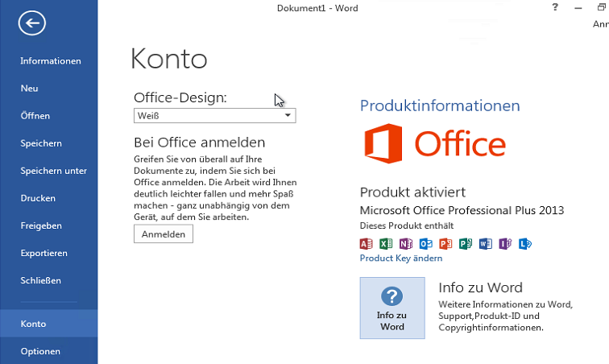Click the Outlook product icon

pos(425,243)
